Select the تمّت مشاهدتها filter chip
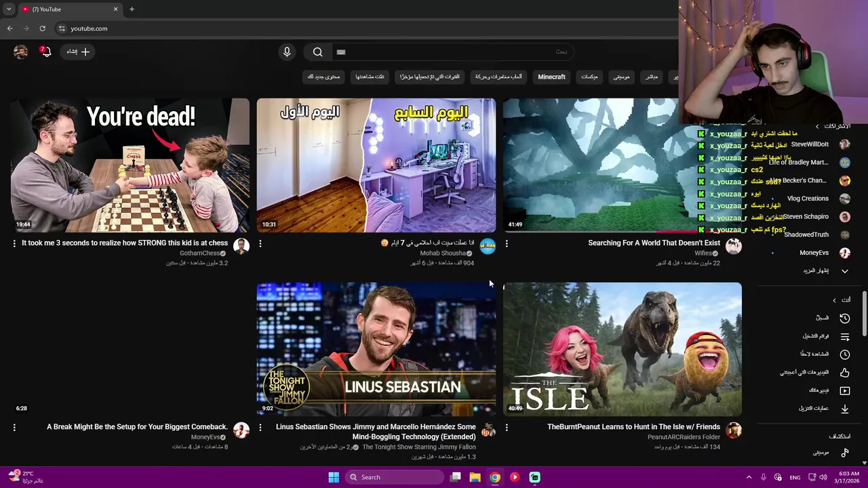 pyautogui.click(x=370, y=77)
